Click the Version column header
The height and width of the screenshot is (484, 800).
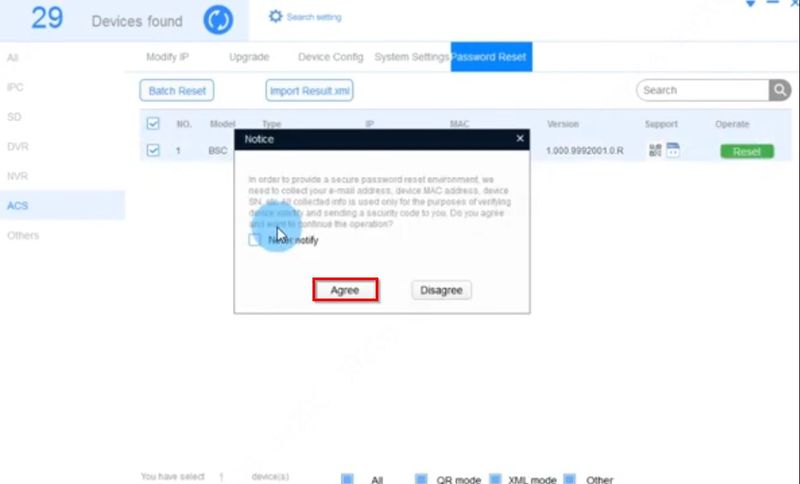click(563, 124)
